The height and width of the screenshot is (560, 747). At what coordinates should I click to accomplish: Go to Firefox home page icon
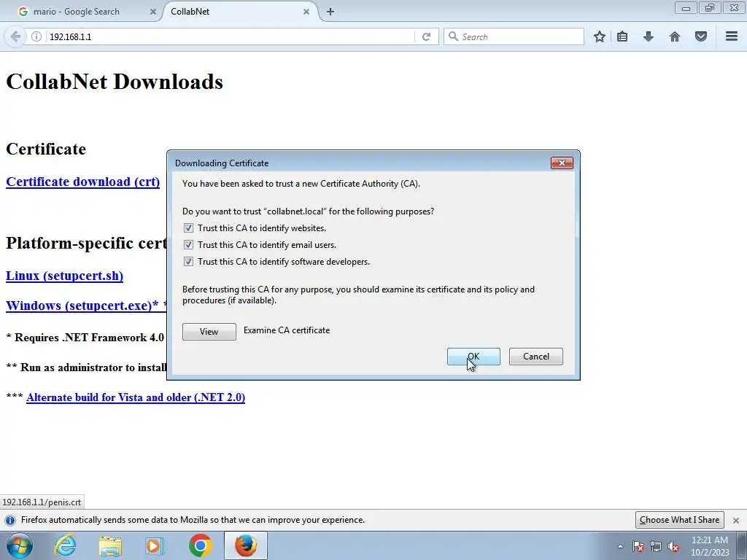coord(675,36)
